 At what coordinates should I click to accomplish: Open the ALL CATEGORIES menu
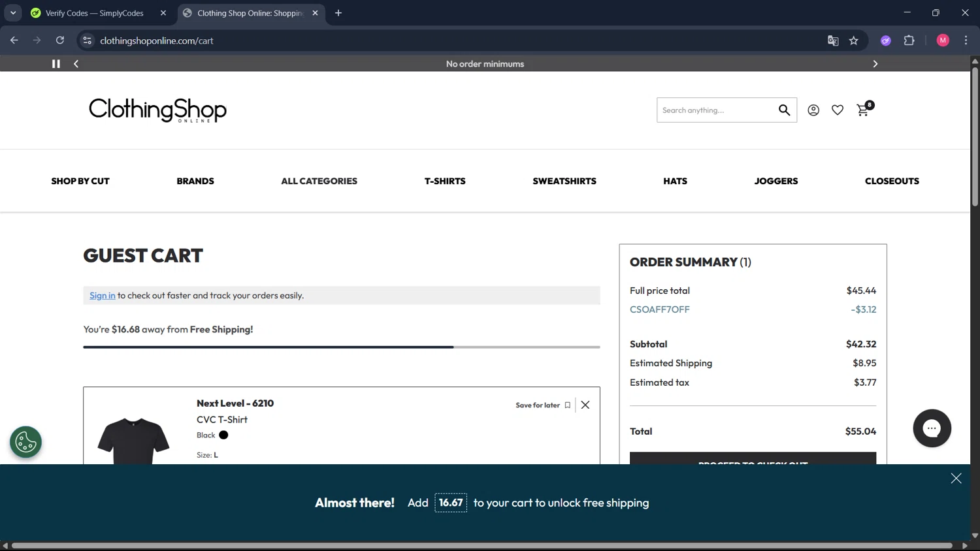tap(319, 181)
